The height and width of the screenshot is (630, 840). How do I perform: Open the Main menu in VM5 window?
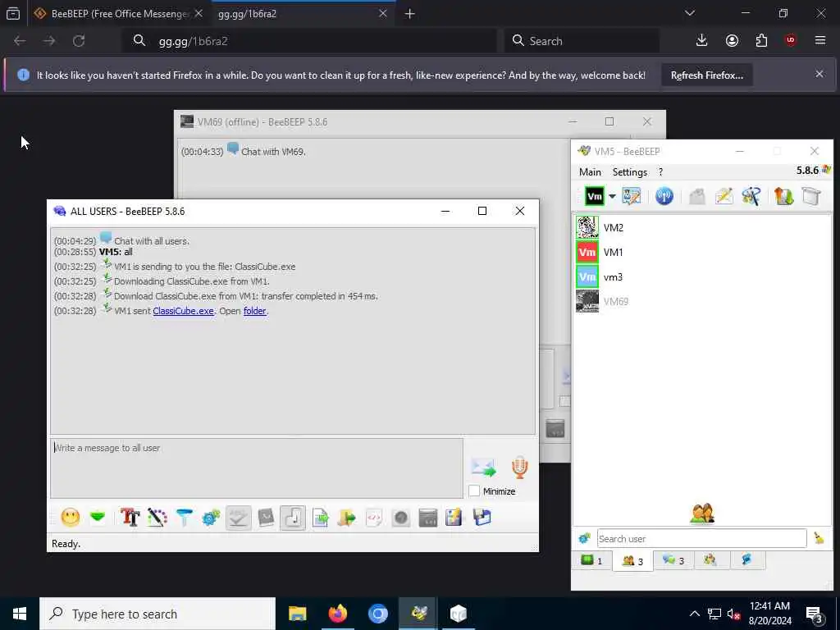(x=590, y=172)
